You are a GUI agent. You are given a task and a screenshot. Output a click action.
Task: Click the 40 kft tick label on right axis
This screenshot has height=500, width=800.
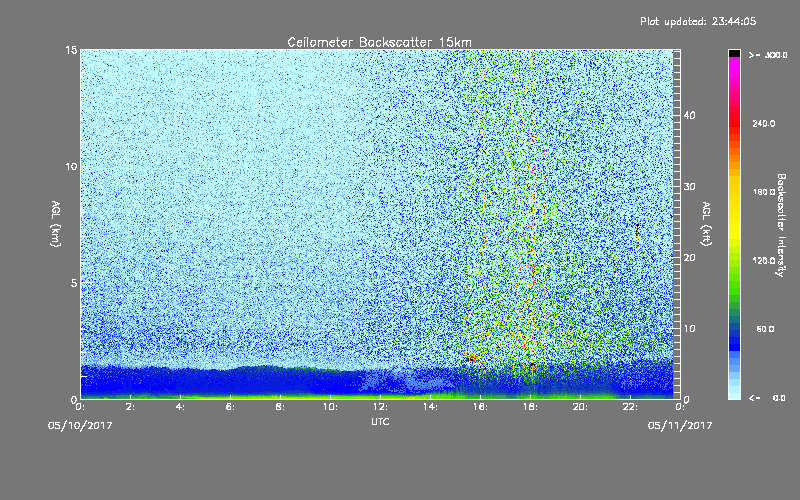689,115
